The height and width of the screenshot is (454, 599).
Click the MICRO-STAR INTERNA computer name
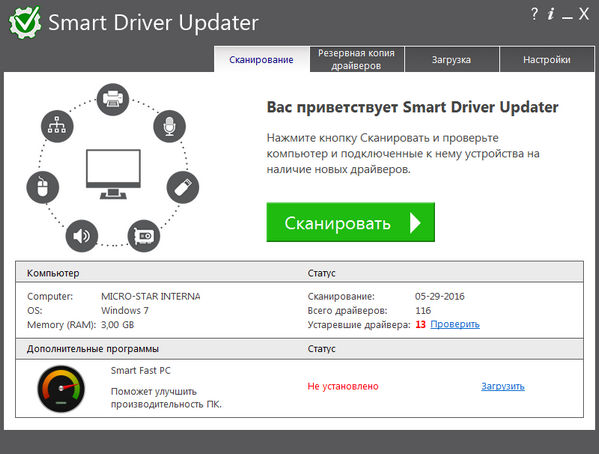(151, 296)
